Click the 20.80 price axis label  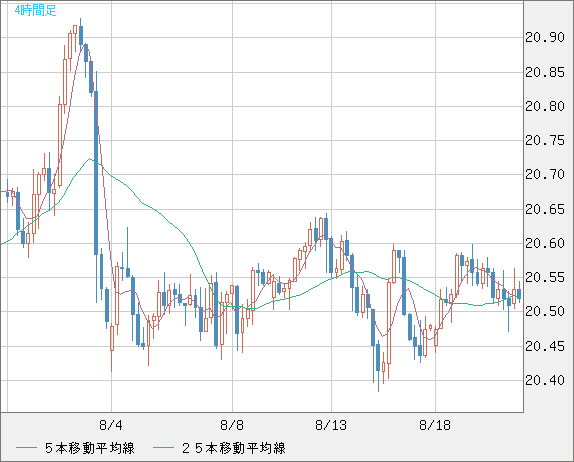545,107
